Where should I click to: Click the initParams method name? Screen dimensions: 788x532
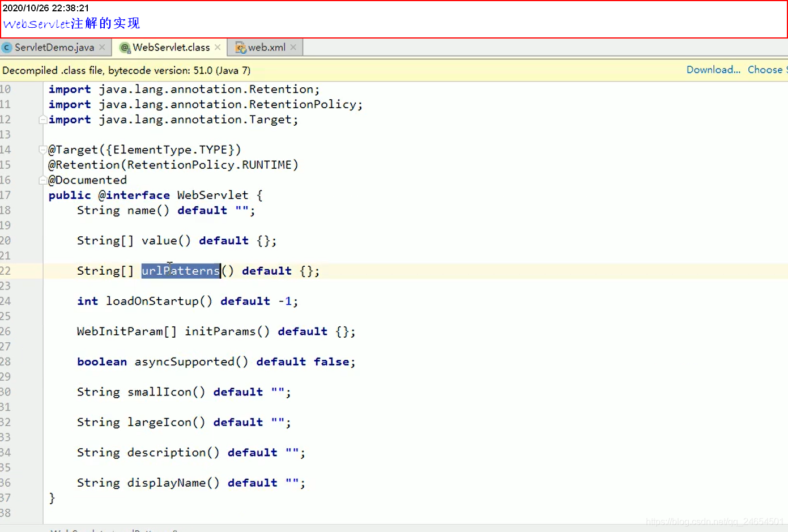click(x=220, y=331)
